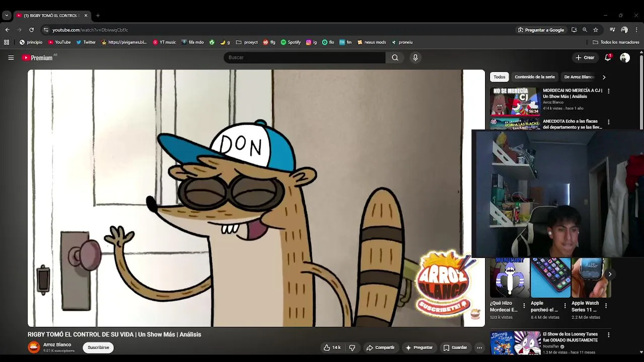Open the tab search dropdown arrow

coord(6,16)
